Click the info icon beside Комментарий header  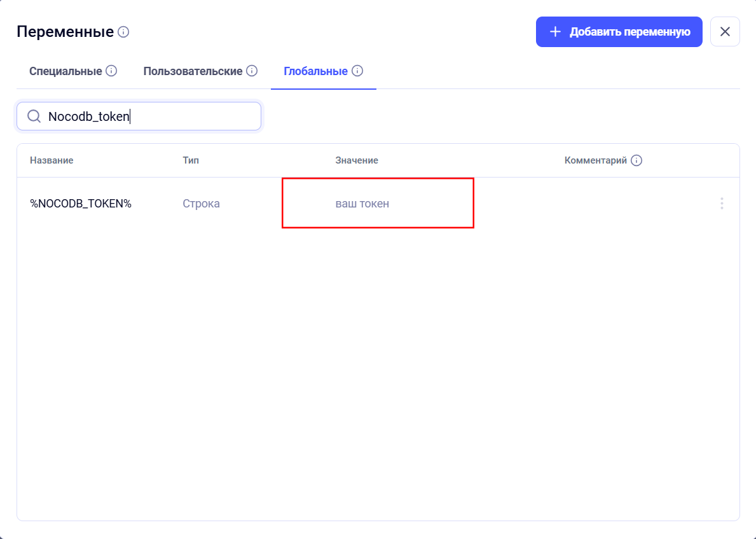[x=636, y=160]
